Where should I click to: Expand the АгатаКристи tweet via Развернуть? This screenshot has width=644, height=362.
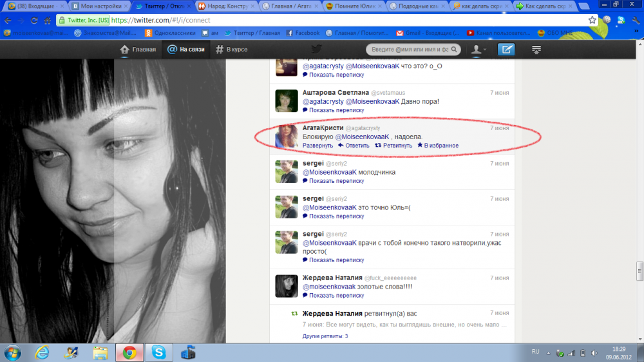click(x=317, y=146)
